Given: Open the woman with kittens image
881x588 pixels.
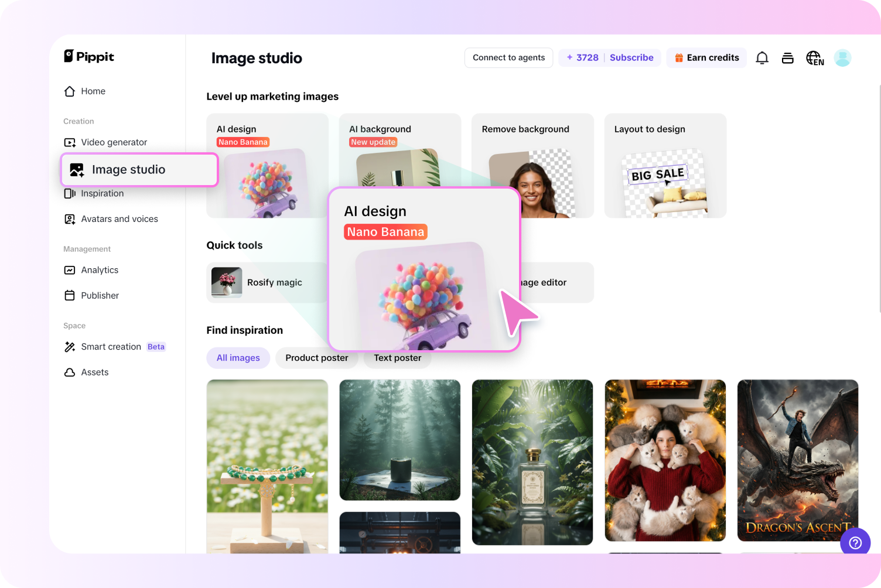Looking at the screenshot, I should [x=665, y=460].
